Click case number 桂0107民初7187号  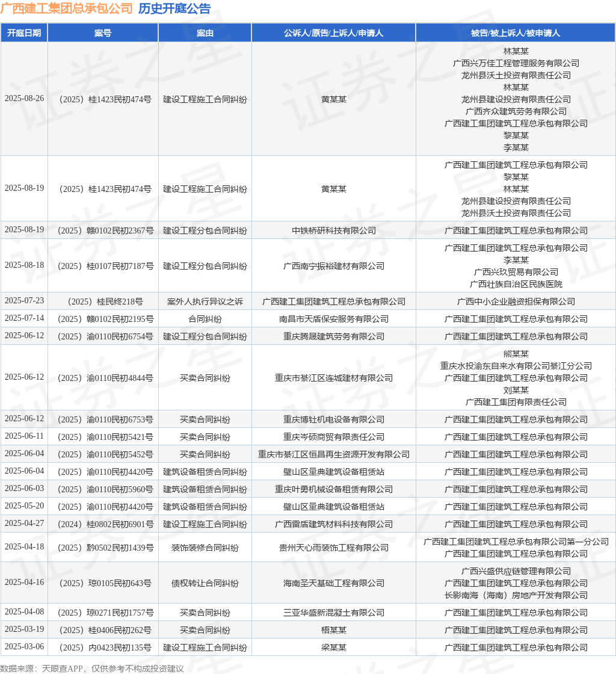106,266
